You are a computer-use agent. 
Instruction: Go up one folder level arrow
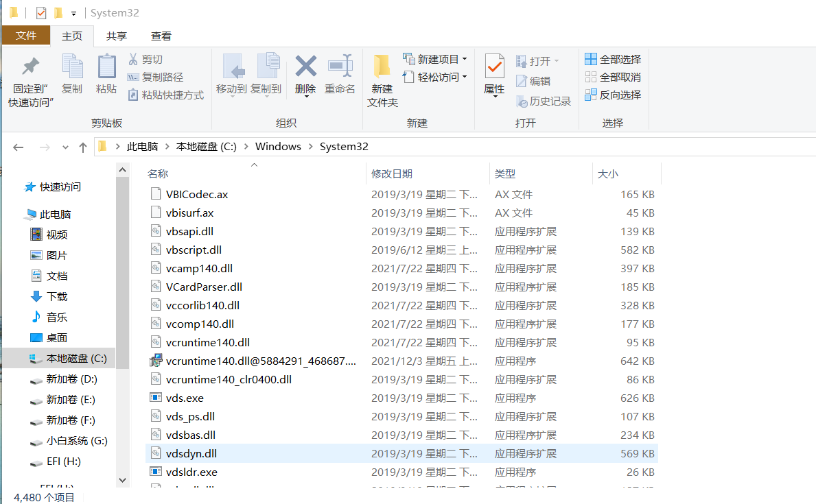[83, 147]
